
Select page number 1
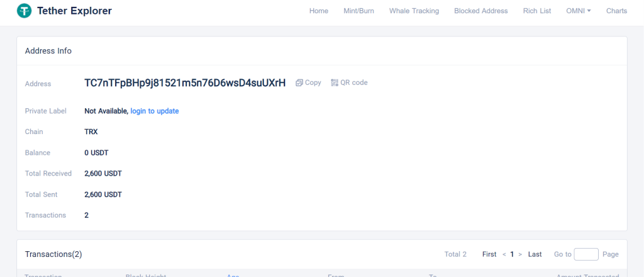coord(512,254)
